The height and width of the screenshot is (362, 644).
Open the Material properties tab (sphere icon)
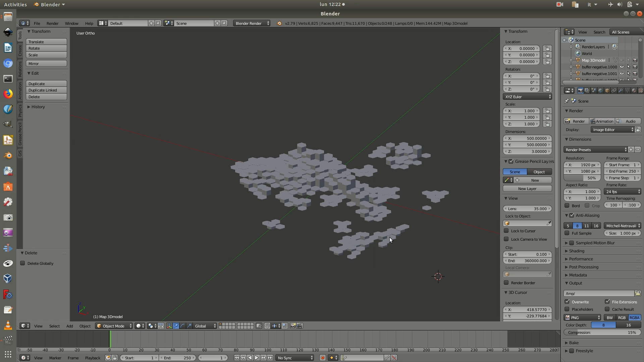634,90
